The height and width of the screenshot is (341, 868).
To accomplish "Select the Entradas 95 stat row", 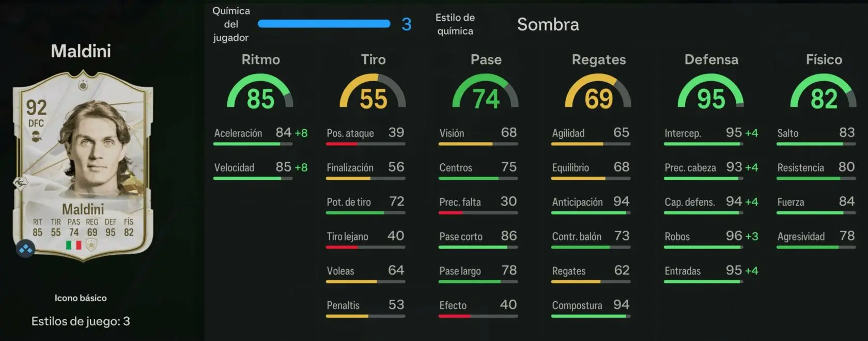I will tap(711, 274).
